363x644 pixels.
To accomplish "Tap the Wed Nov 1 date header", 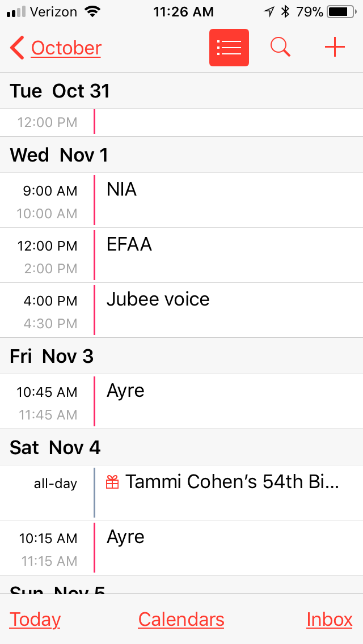I will pyautogui.click(x=59, y=155).
